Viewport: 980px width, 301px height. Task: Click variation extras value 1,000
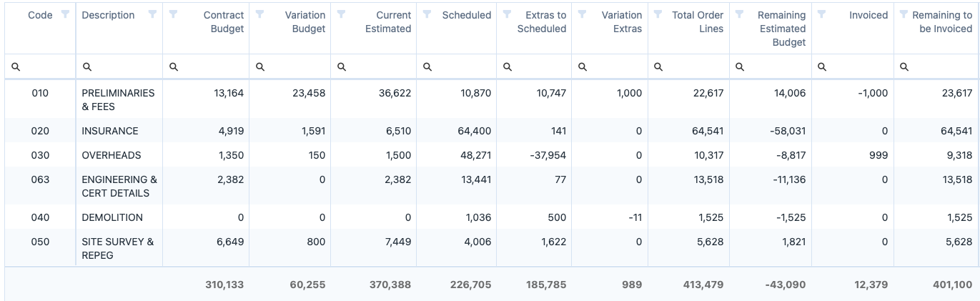pyautogui.click(x=629, y=93)
